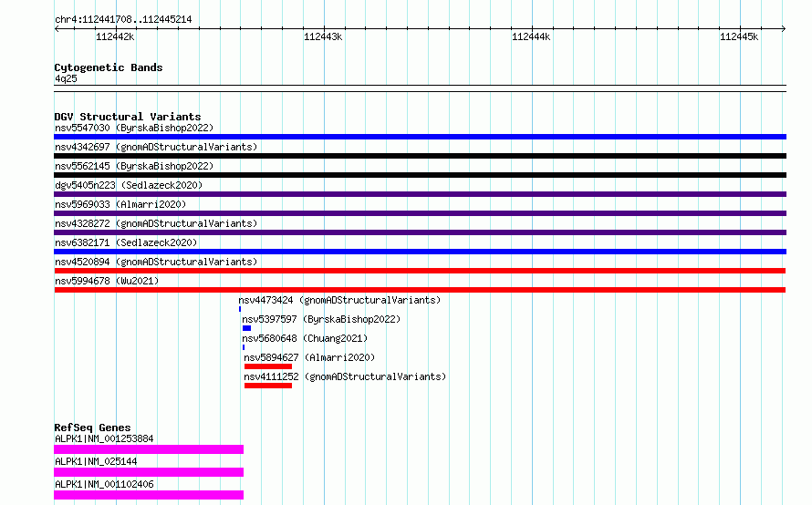Open variant nsv4473424 (gnomADStructuralVariants) label
Viewport: 812px width, 505px height.
[x=339, y=300]
